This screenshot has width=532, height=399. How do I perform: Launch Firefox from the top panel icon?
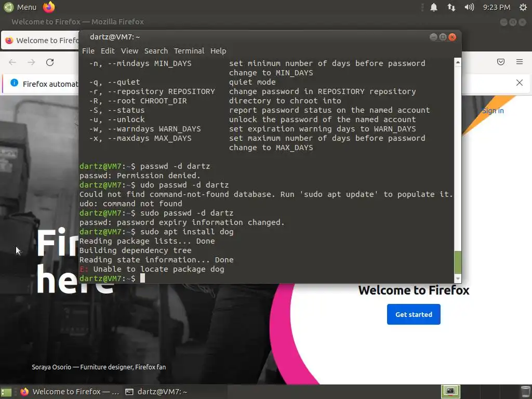[49, 7]
